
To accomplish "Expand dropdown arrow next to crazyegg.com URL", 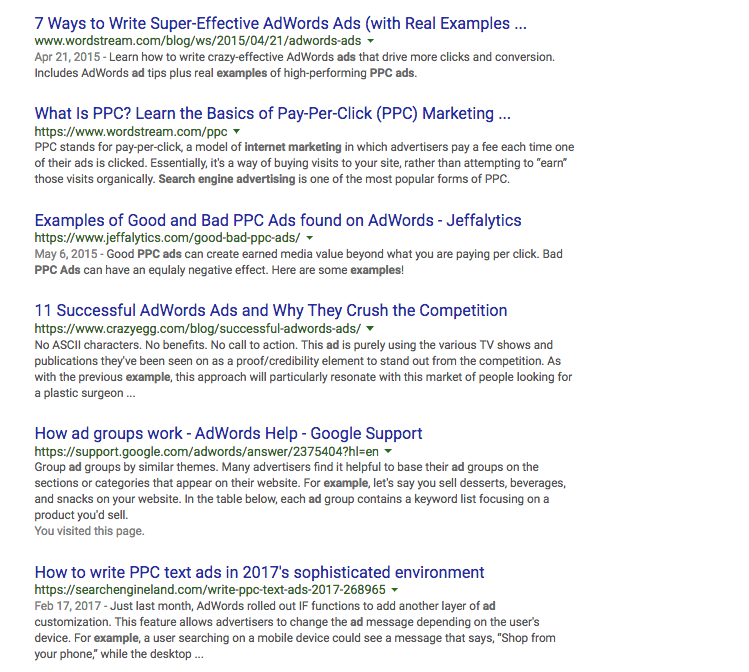I will point(370,329).
